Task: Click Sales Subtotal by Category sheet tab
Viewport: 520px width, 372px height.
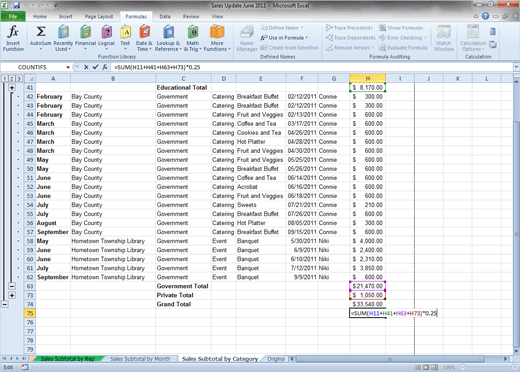Action: point(220,359)
